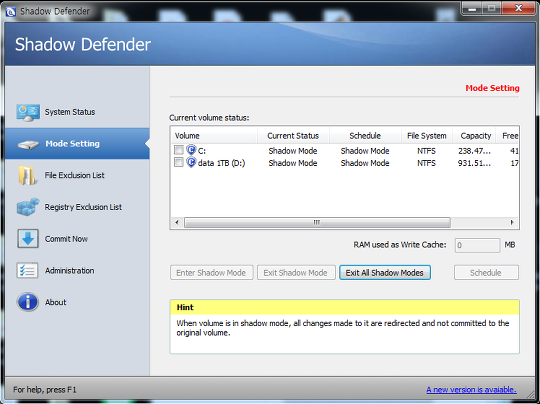The height and width of the screenshot is (404, 540).
Task: Click NTFS cell in the C: row
Action: tap(426, 151)
